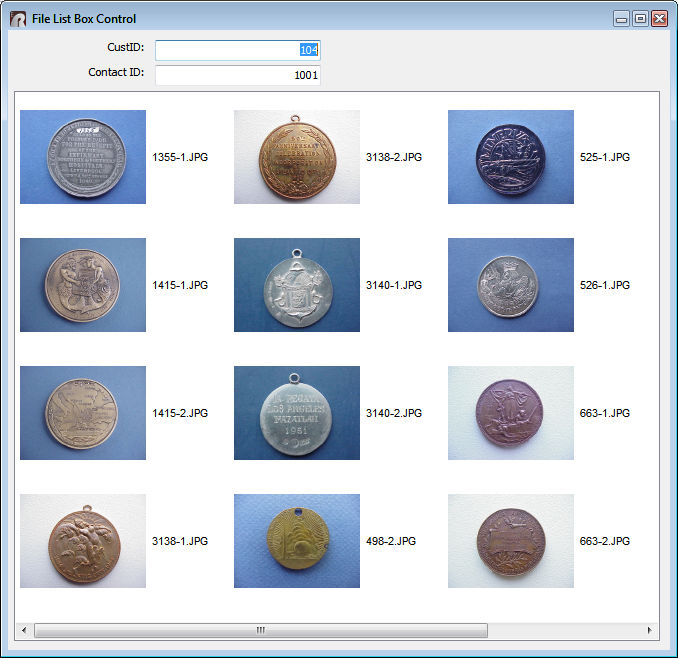Click the horizontal scrollbar right arrow
This screenshot has width=678, height=658.
click(649, 630)
